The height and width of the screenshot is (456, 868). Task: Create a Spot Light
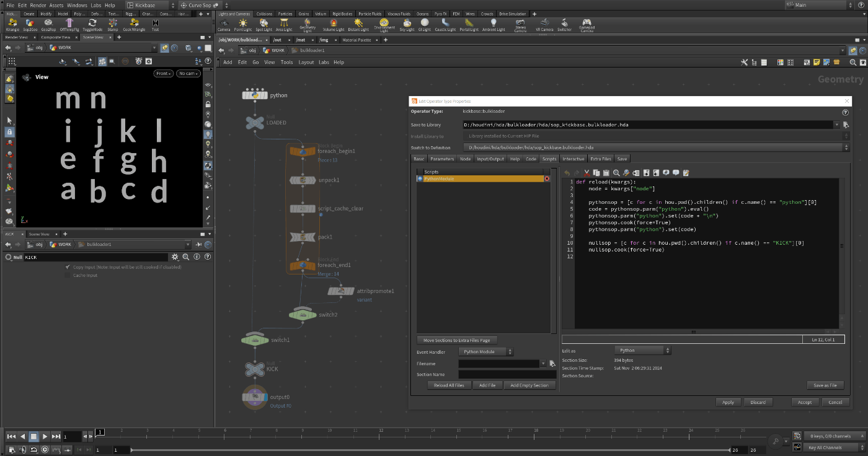264,25
